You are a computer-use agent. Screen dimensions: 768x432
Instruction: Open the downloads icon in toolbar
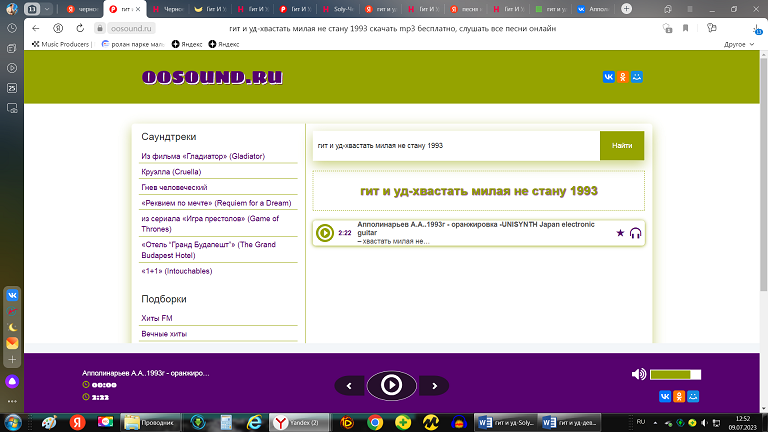(x=757, y=29)
